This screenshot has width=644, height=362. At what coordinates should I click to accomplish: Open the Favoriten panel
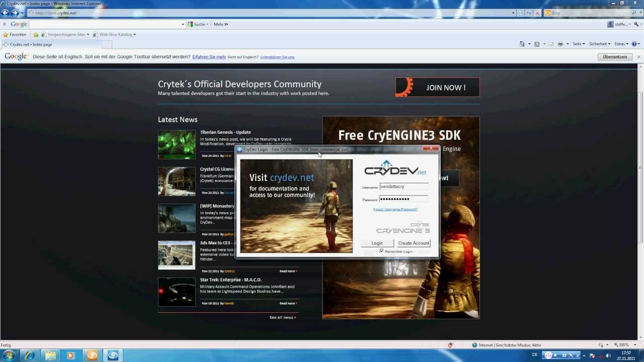15,35
